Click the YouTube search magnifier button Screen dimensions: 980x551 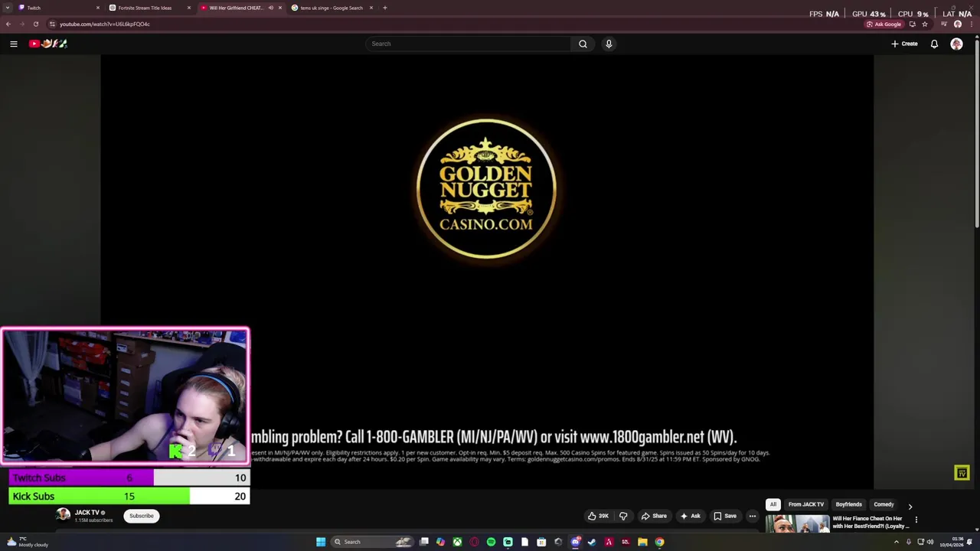coord(583,44)
